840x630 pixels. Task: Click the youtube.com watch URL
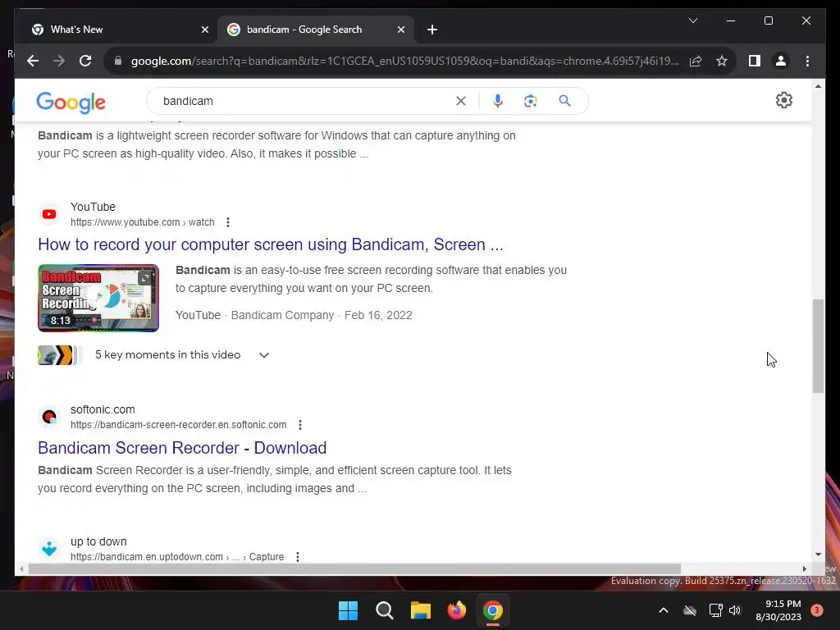click(143, 222)
